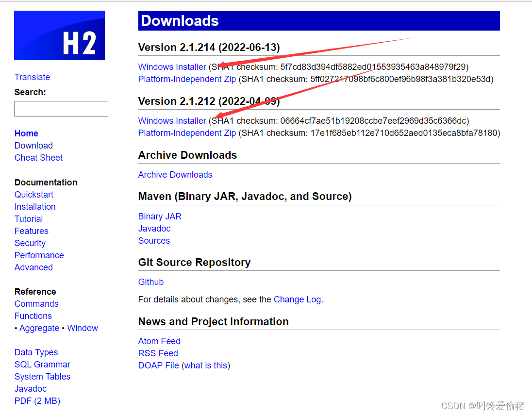Click 'what is this' next to DOAP File
The image size is (532, 415).
point(206,365)
